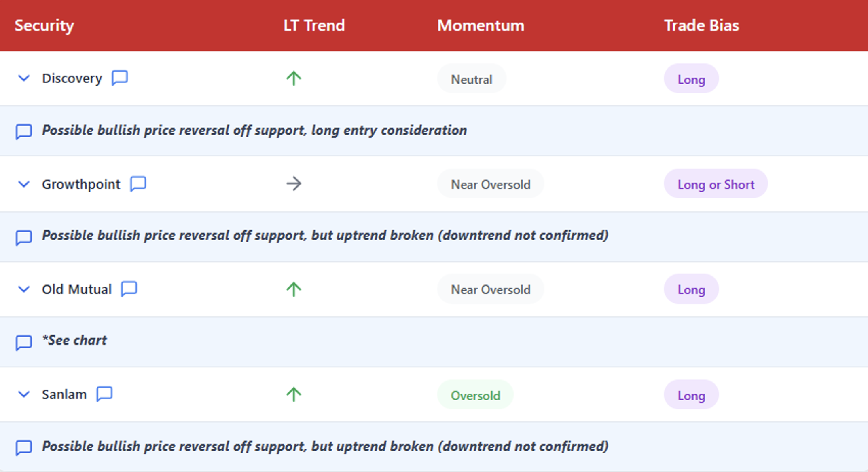868x472 pixels.
Task: Open the comment bubble next to Old Mutual
Action: [129, 289]
